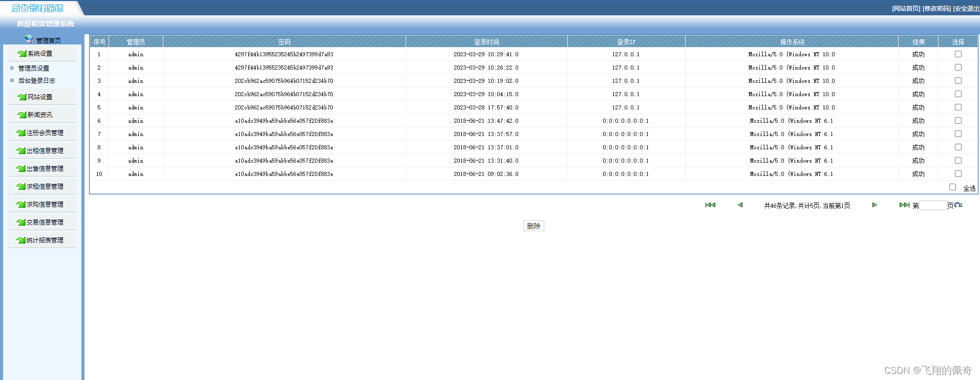Click the green arrow icon next to 新闻资讯
The width and height of the screenshot is (980, 380).
pyautogui.click(x=22, y=115)
